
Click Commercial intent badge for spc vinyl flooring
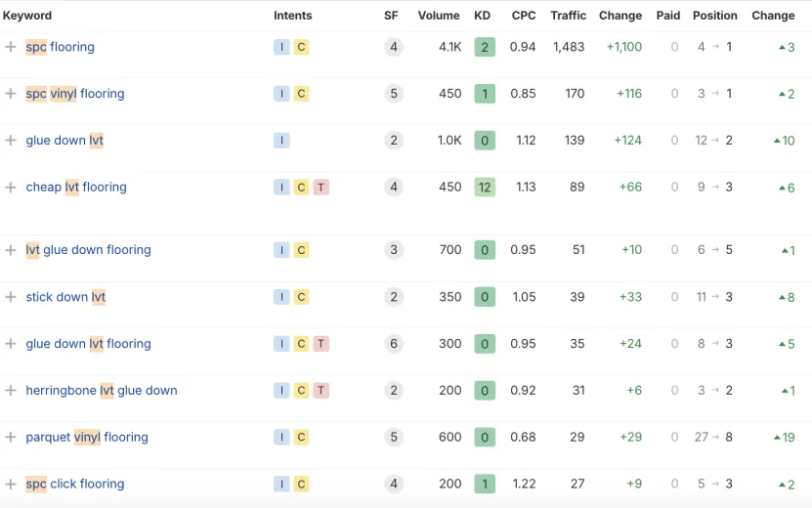(301, 94)
